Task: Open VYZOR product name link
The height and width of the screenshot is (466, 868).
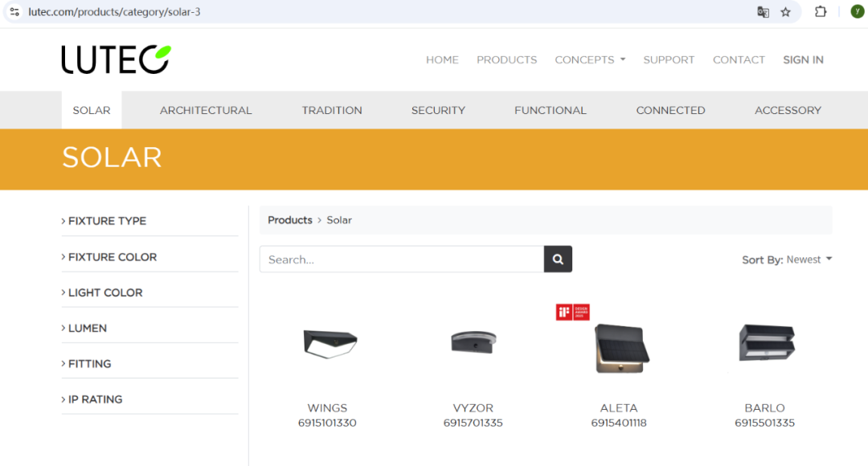Action: (x=473, y=408)
